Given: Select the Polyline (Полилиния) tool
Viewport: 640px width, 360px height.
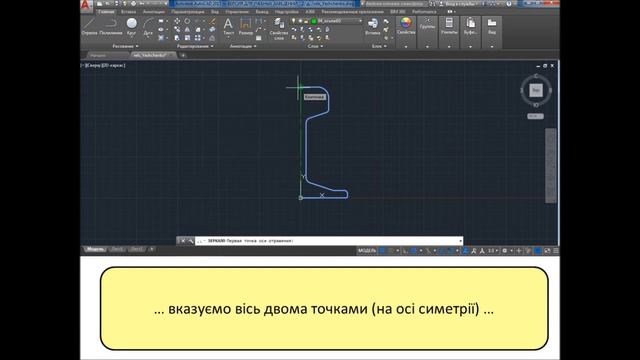Looking at the screenshot, I should (x=111, y=27).
